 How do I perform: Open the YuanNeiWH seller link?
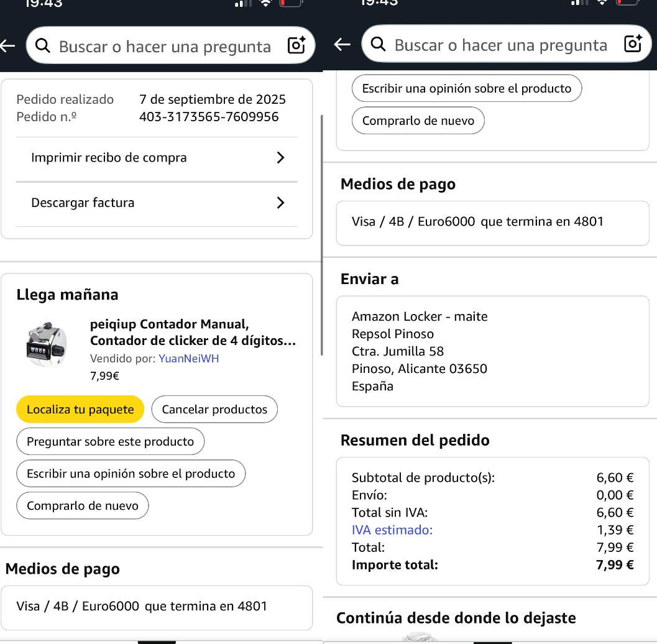coord(189,359)
